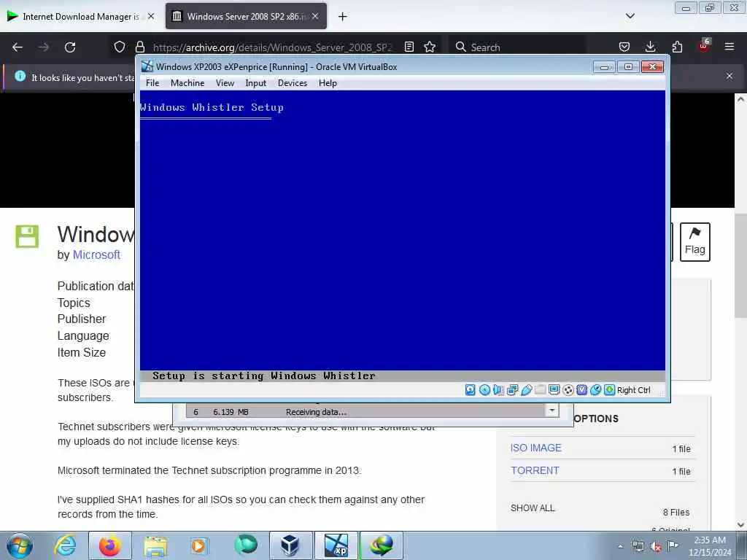Click the Action Center flag tray icon
This screenshot has width=747, height=560.
click(x=673, y=546)
